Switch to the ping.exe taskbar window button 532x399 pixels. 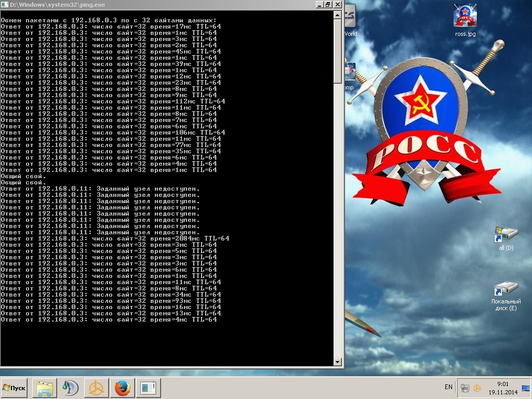(x=148, y=388)
